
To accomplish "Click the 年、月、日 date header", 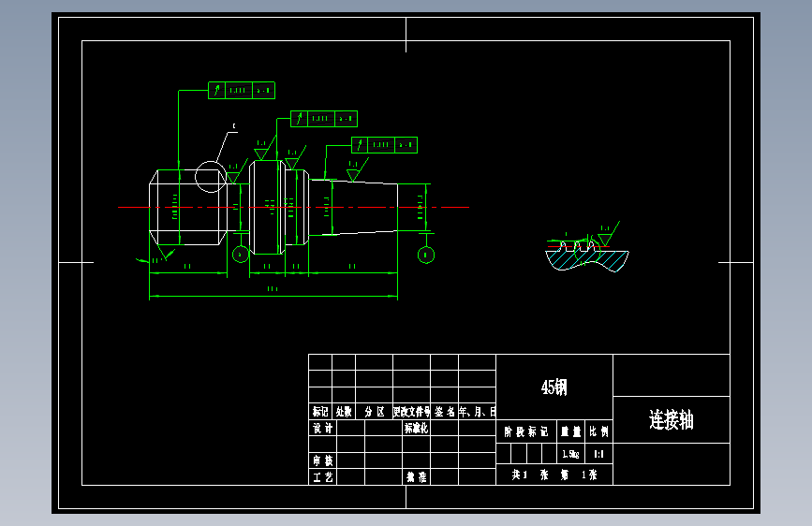I will coord(477,412).
